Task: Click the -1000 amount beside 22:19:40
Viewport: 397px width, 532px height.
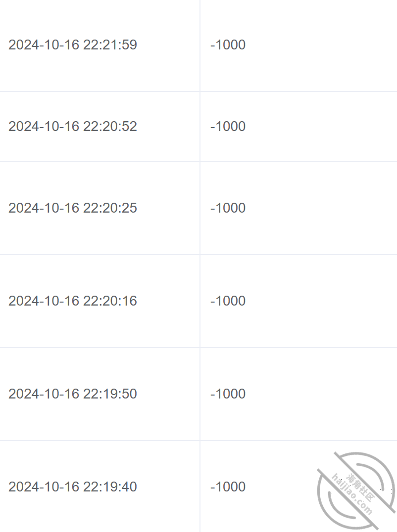Action: tap(228, 487)
